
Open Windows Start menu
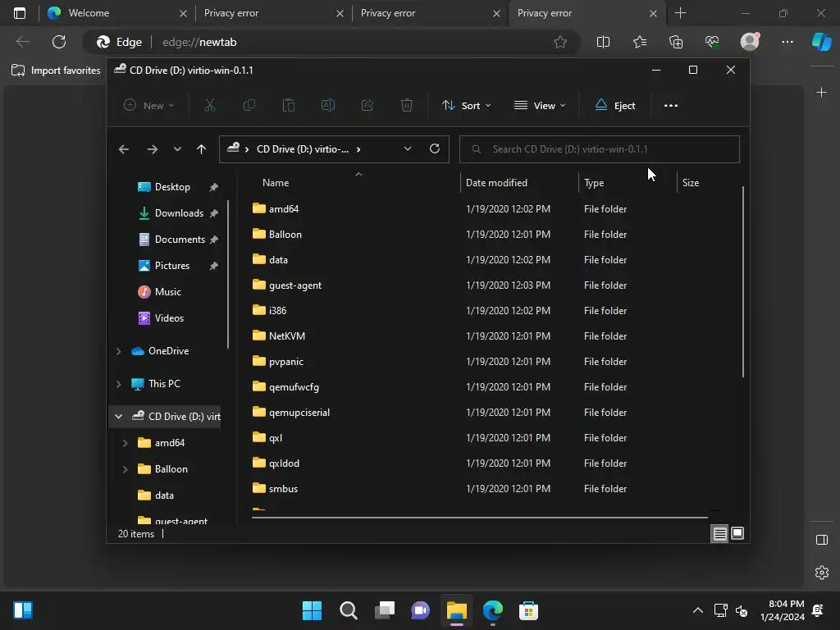[312, 610]
